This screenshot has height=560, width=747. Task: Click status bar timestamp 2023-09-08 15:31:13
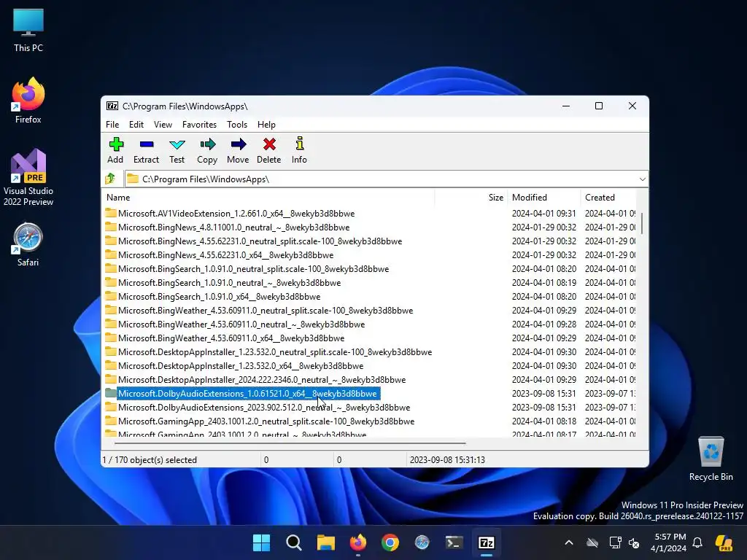[447, 459]
